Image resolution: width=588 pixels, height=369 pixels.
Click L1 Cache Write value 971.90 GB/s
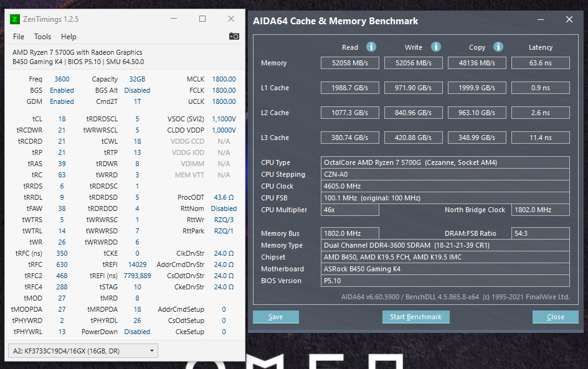pos(413,88)
